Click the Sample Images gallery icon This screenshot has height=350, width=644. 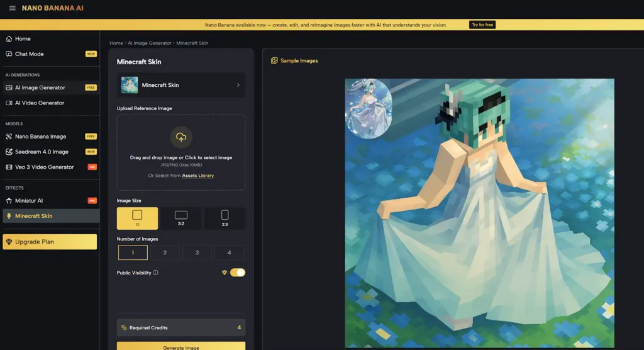tap(274, 60)
